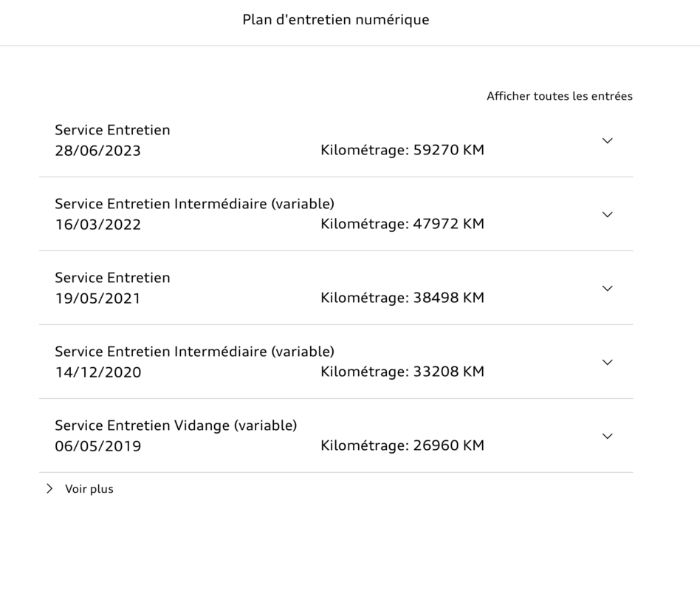This screenshot has height=591, width=700.
Task: Click the chevron for the 19/05/2021 entry
Action: (x=607, y=288)
